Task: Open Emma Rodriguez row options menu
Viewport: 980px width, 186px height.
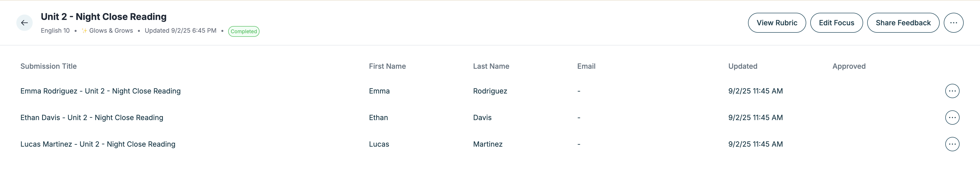Action: [952, 91]
